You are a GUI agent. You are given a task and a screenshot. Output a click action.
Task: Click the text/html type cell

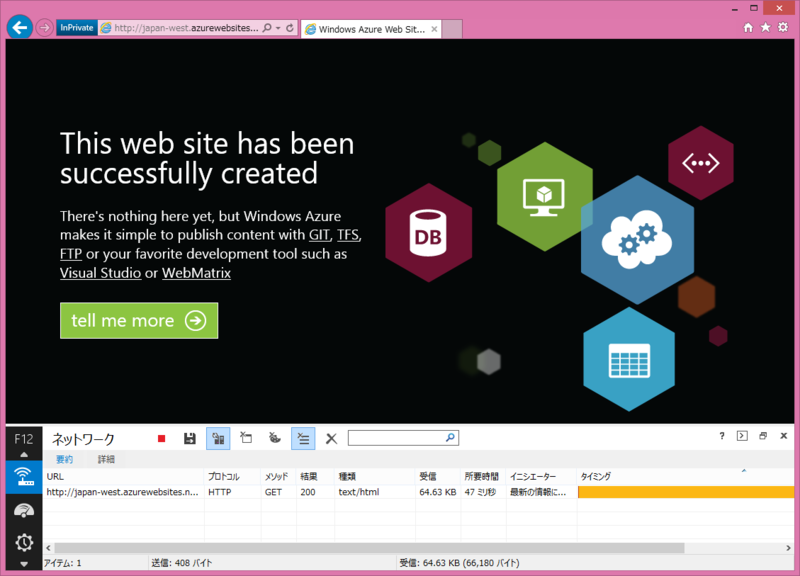pyautogui.click(x=359, y=492)
